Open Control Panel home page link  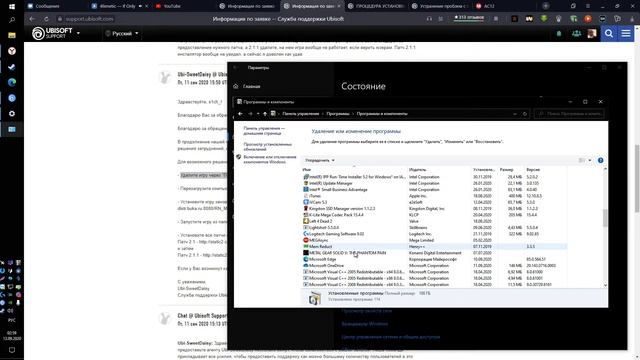click(x=264, y=131)
